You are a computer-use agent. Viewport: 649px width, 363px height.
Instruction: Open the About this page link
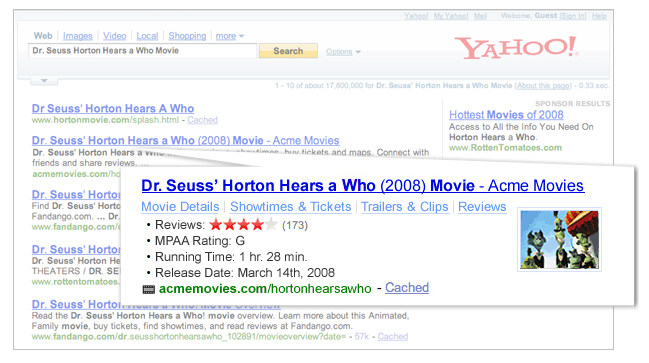point(543,86)
